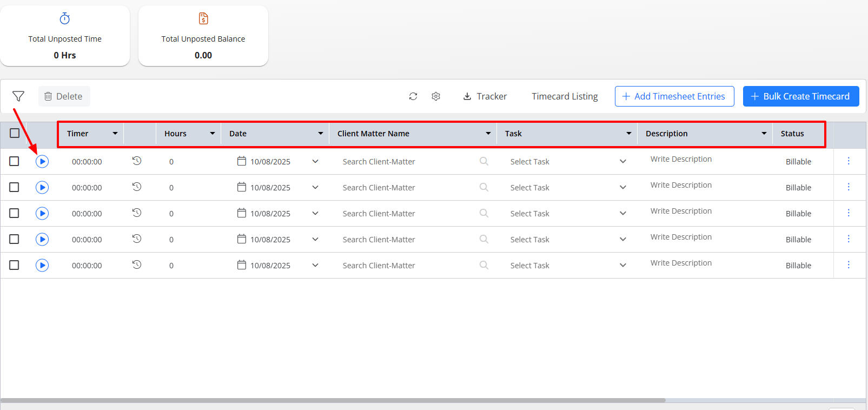Viewport: 868px width, 410px height.
Task: Expand the Select Task dropdown in fifth row
Action: click(x=623, y=265)
